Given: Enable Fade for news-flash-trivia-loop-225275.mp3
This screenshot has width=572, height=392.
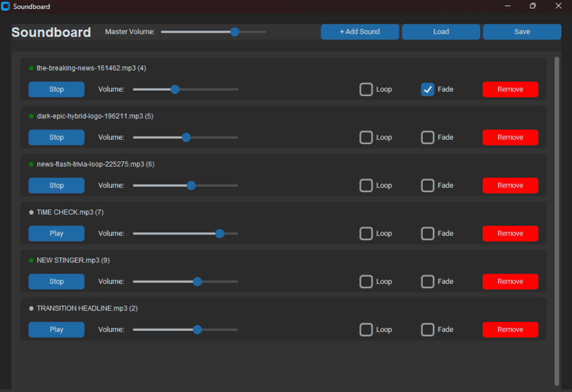Looking at the screenshot, I should [428, 186].
